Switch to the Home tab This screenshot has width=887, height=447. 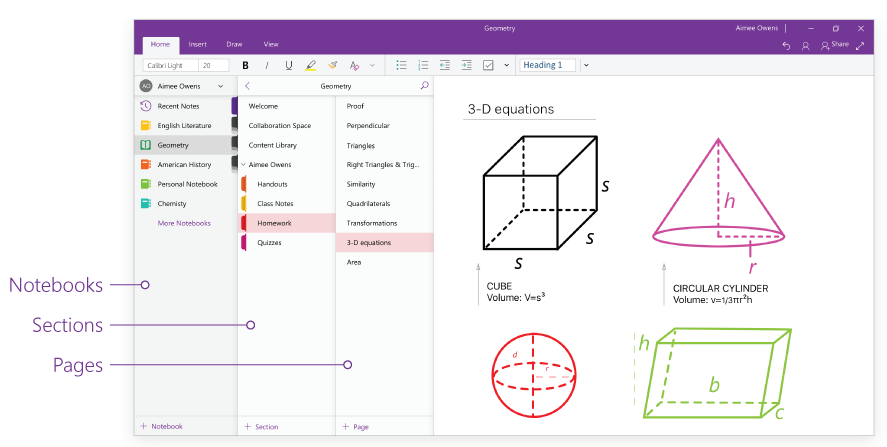160,45
